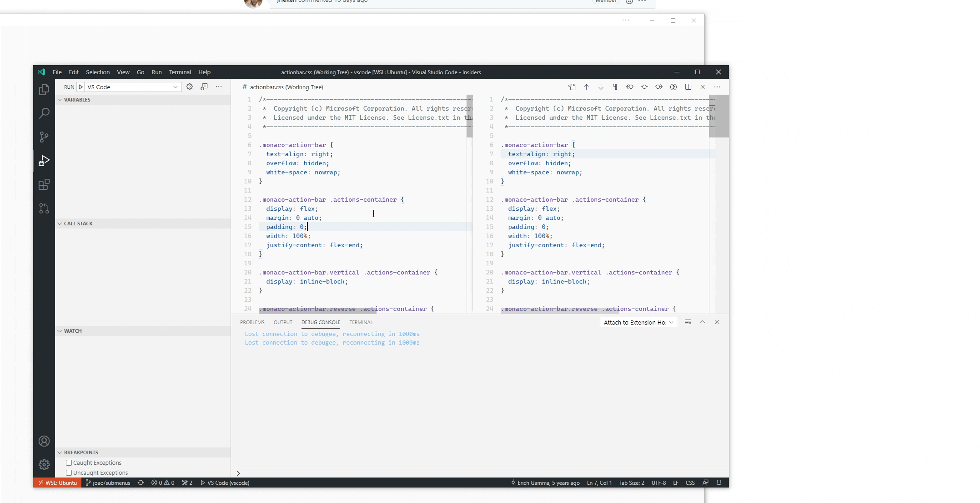Open the Terminal menu
Screen dimensions: 980x503
[180, 72]
